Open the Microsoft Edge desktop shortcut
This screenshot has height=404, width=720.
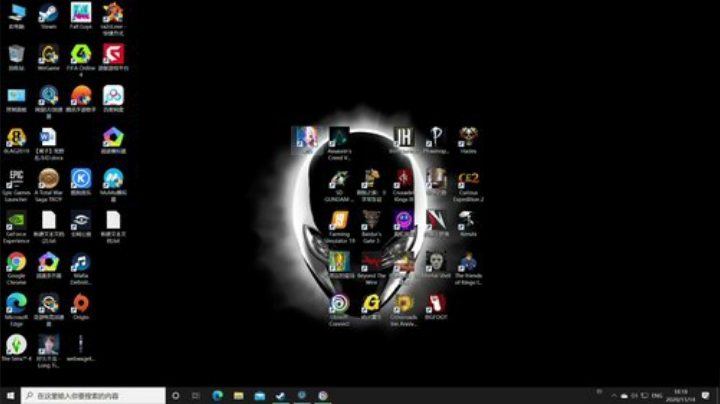tap(16, 310)
